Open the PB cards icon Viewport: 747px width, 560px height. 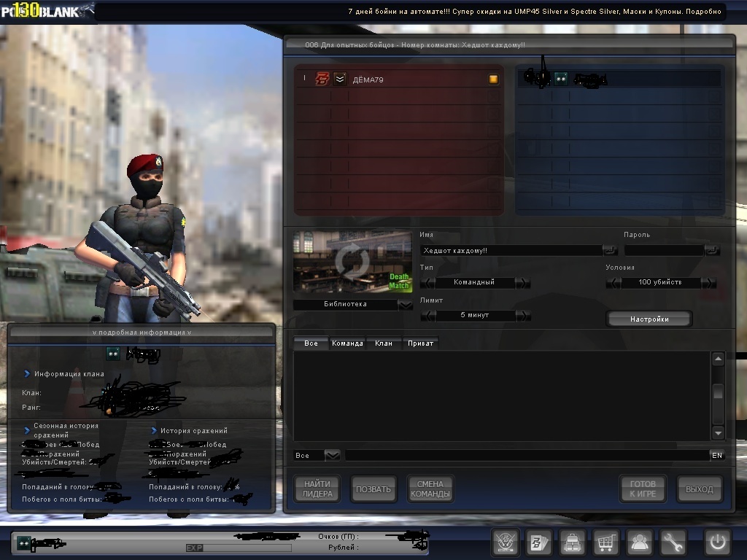click(538, 542)
